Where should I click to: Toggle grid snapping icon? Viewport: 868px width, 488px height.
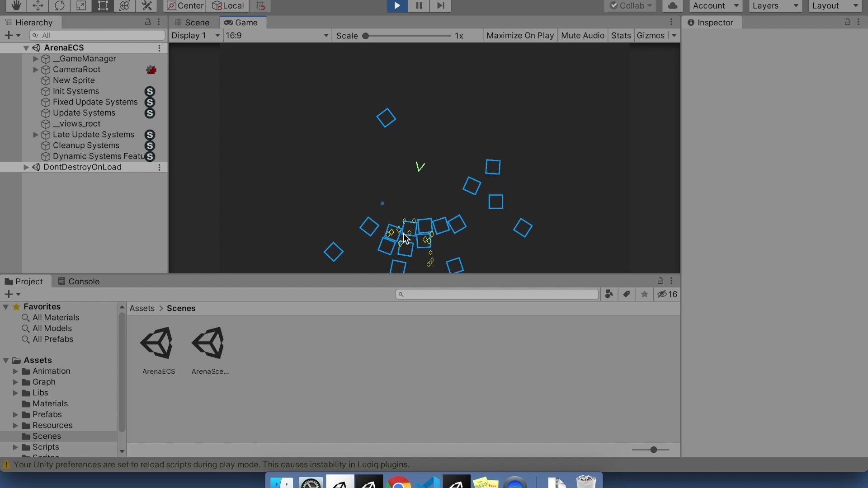coord(260,5)
